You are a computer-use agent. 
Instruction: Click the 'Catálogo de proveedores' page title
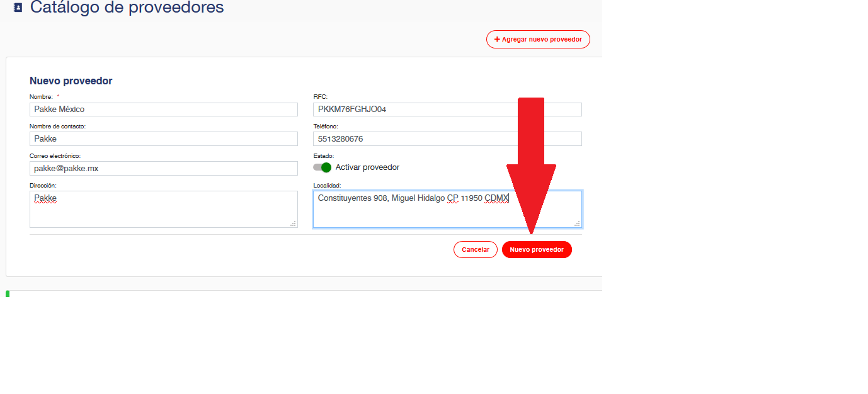127,8
